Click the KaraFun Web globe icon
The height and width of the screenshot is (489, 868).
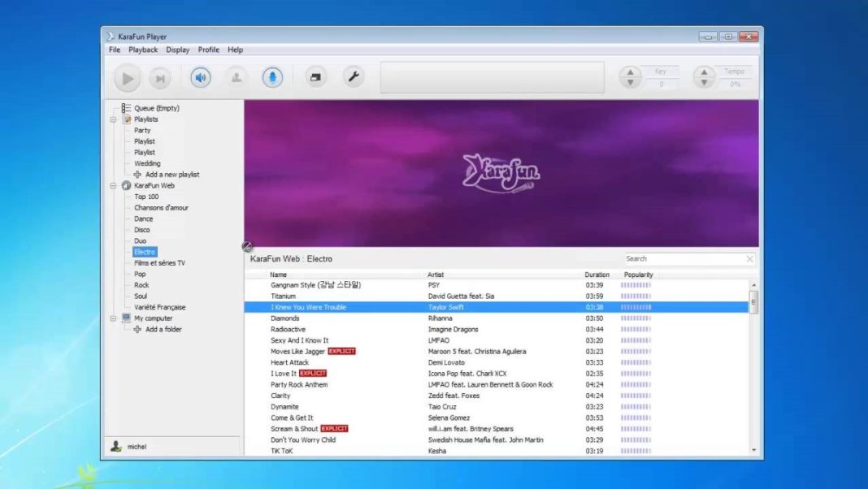point(126,185)
